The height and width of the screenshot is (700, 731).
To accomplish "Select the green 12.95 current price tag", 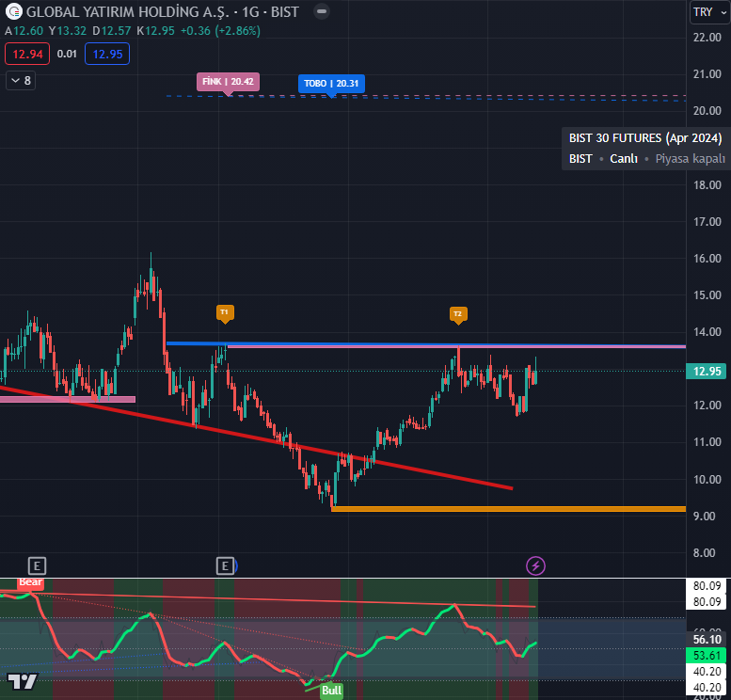I will (707, 372).
